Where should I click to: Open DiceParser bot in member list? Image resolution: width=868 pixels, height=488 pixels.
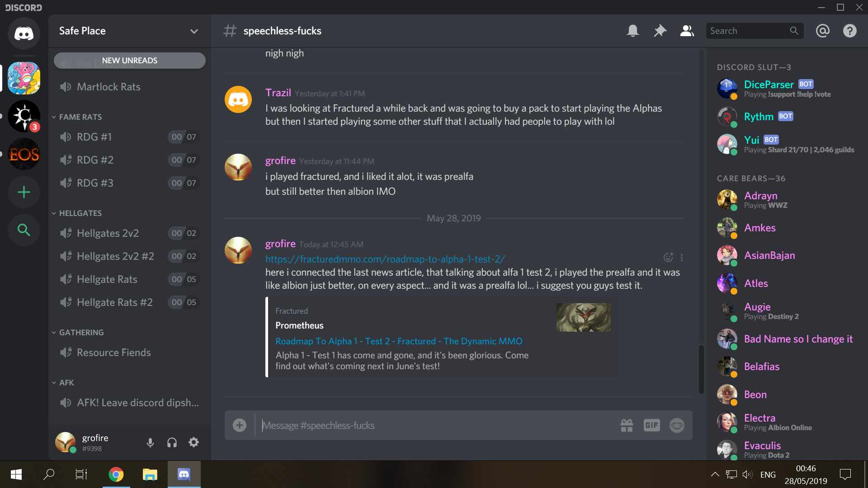pos(787,89)
